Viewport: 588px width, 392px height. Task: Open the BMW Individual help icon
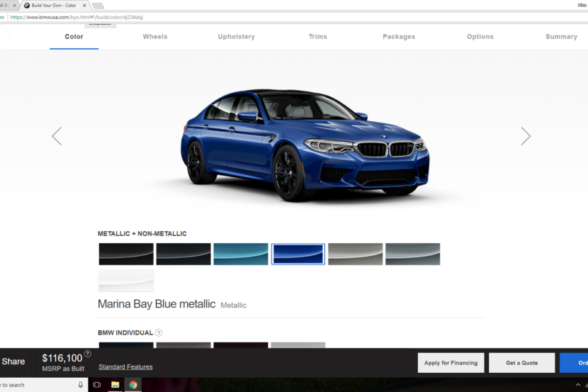coord(159,332)
